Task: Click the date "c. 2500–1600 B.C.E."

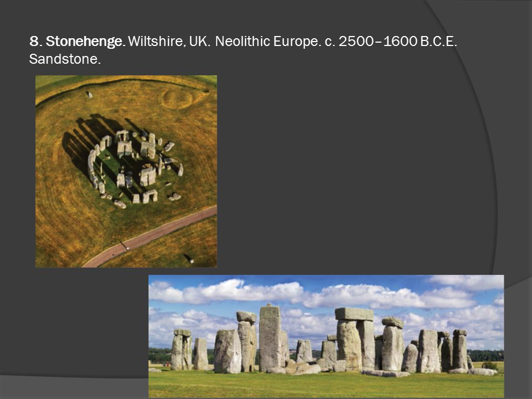Action: pos(391,42)
